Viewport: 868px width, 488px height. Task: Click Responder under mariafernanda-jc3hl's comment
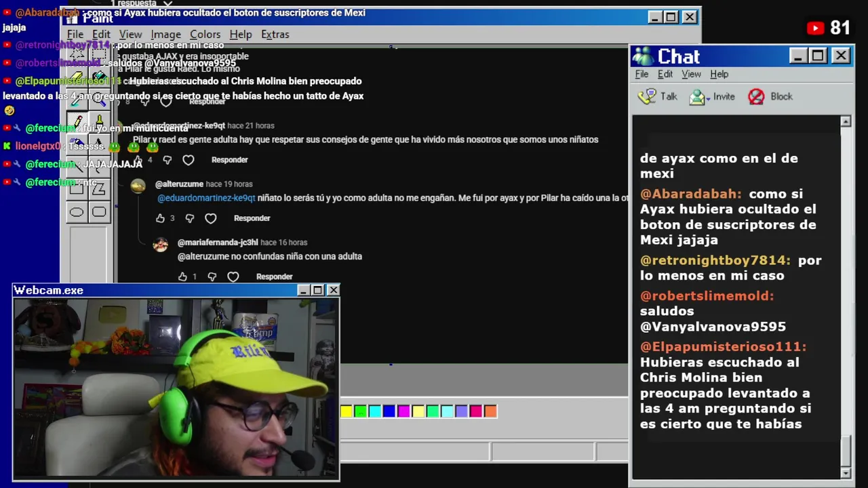tap(274, 277)
